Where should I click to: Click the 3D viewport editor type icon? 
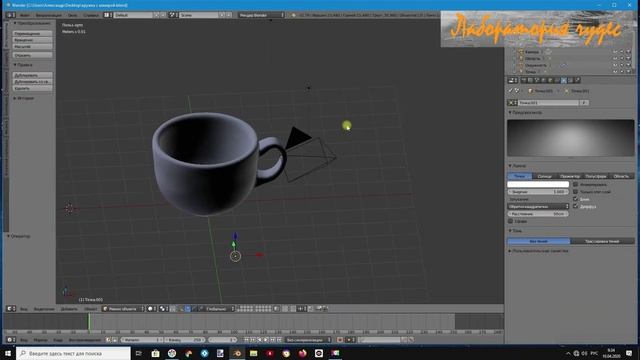pos(11,309)
